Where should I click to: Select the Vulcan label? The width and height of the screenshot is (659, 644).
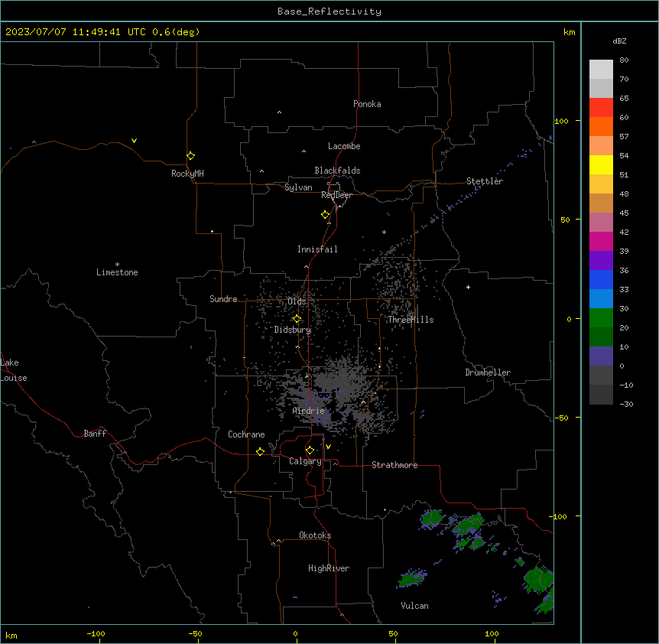[415, 606]
